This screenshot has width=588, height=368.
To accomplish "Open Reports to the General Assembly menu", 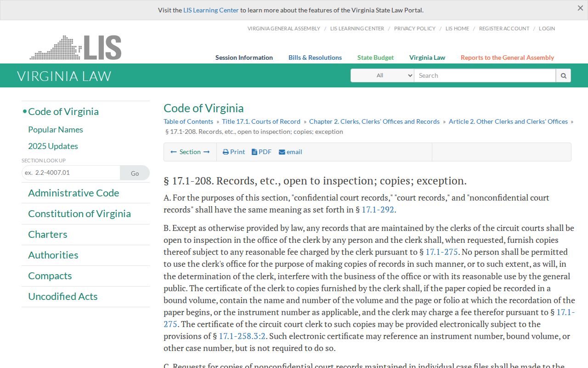I will click(x=507, y=57).
